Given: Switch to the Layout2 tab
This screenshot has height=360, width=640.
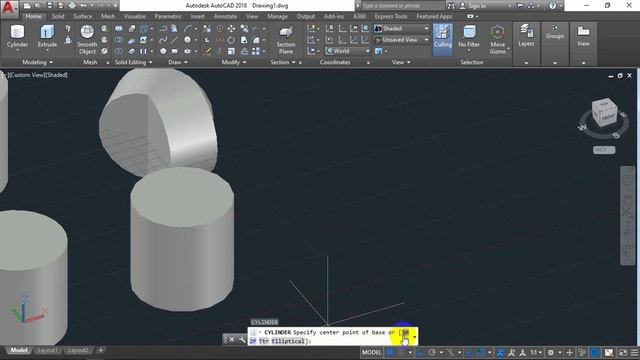Looking at the screenshot, I should point(78,350).
